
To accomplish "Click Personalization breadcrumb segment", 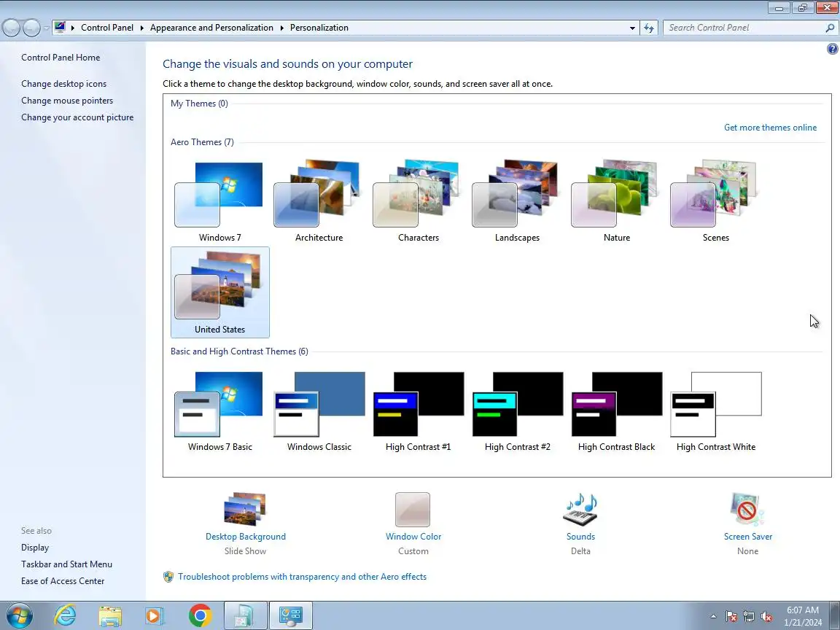I will click(319, 28).
